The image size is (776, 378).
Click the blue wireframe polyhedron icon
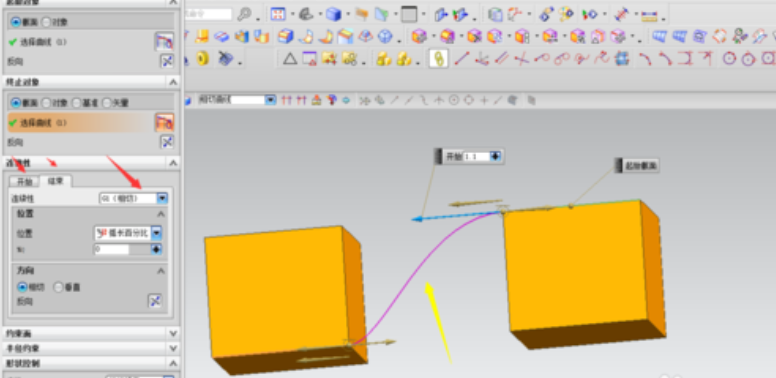[x=385, y=36]
